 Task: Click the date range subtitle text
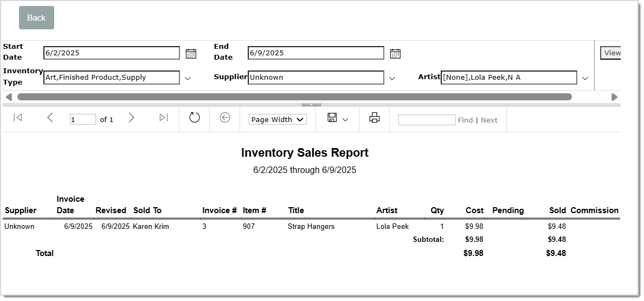(305, 170)
